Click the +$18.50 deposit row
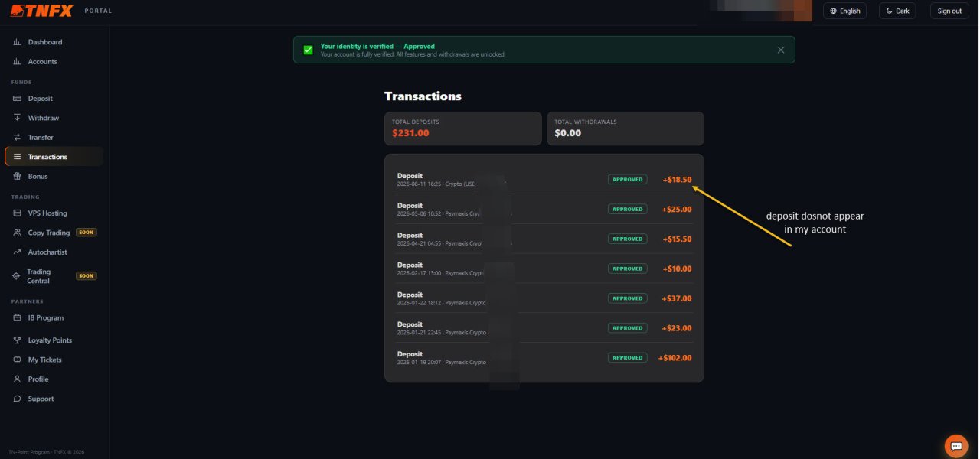Viewport: 980px width, 459px height. click(x=544, y=180)
